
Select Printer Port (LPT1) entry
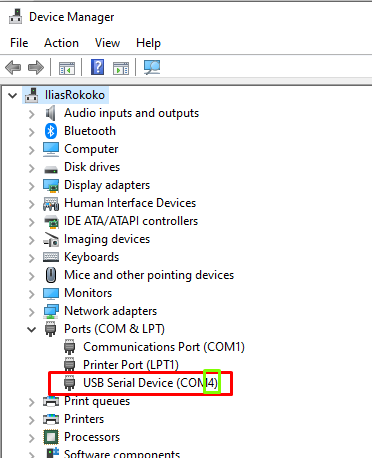(x=121, y=365)
